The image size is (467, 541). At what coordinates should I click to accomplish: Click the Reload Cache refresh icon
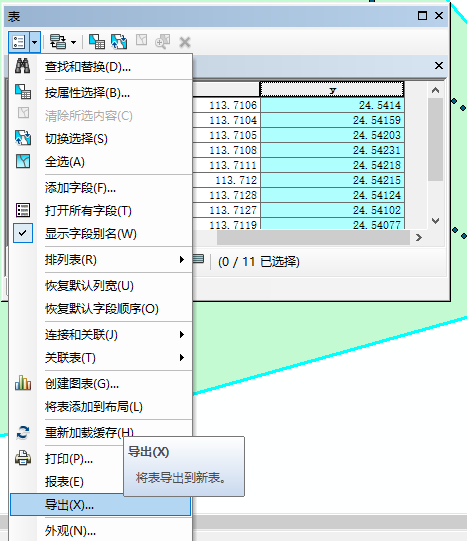tap(23, 433)
